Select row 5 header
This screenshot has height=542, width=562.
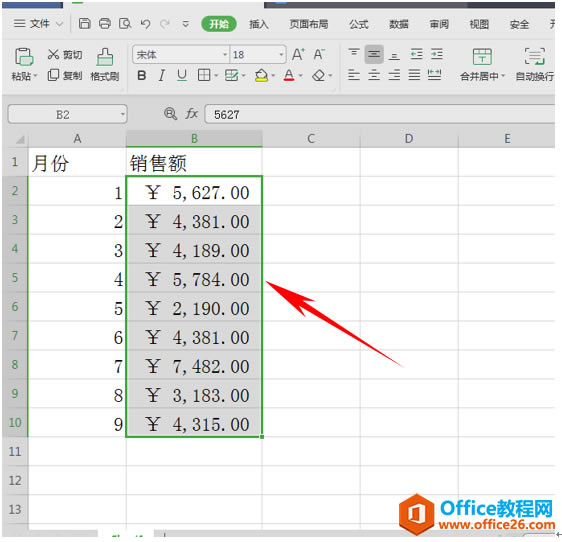(x=15, y=278)
